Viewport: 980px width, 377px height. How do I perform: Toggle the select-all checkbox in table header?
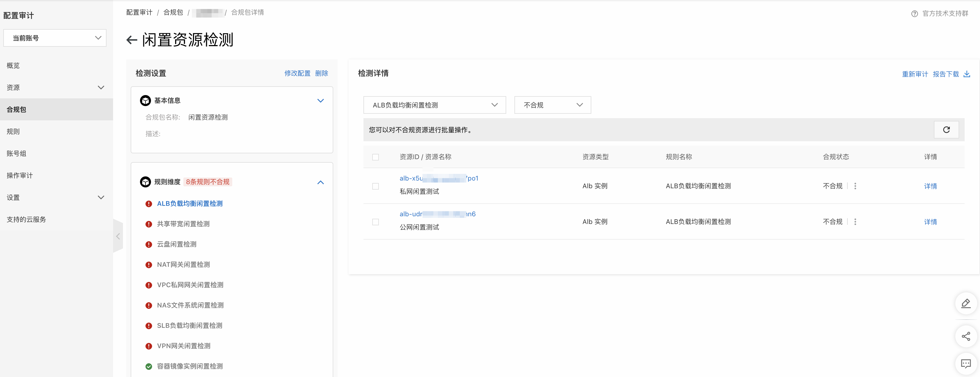click(376, 157)
